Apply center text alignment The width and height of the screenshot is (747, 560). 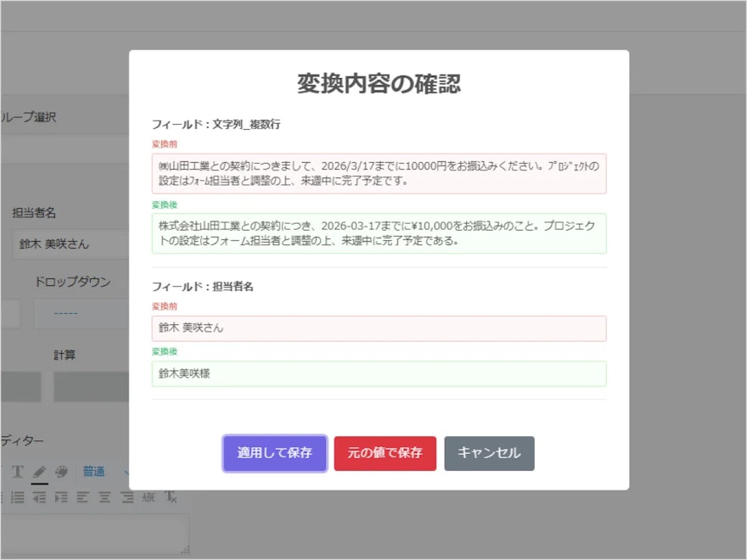[104, 497]
